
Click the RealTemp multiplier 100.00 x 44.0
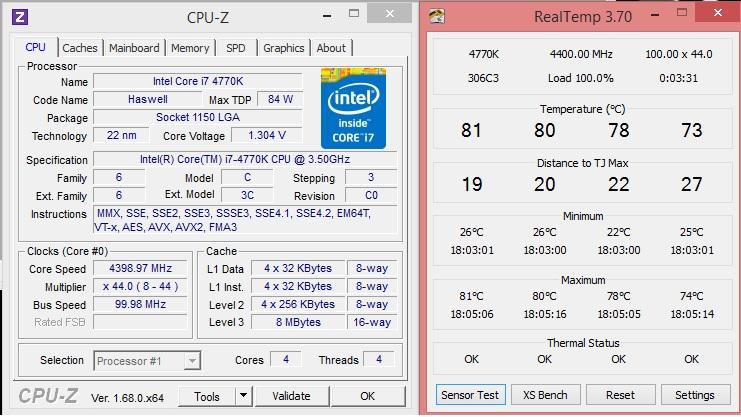[x=679, y=54]
